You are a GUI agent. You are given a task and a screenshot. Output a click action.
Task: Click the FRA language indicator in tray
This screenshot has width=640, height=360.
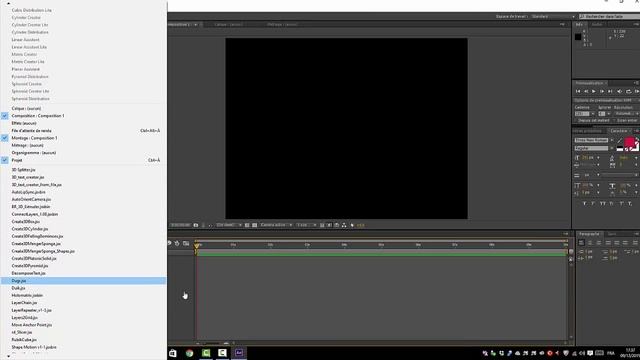click(x=611, y=353)
